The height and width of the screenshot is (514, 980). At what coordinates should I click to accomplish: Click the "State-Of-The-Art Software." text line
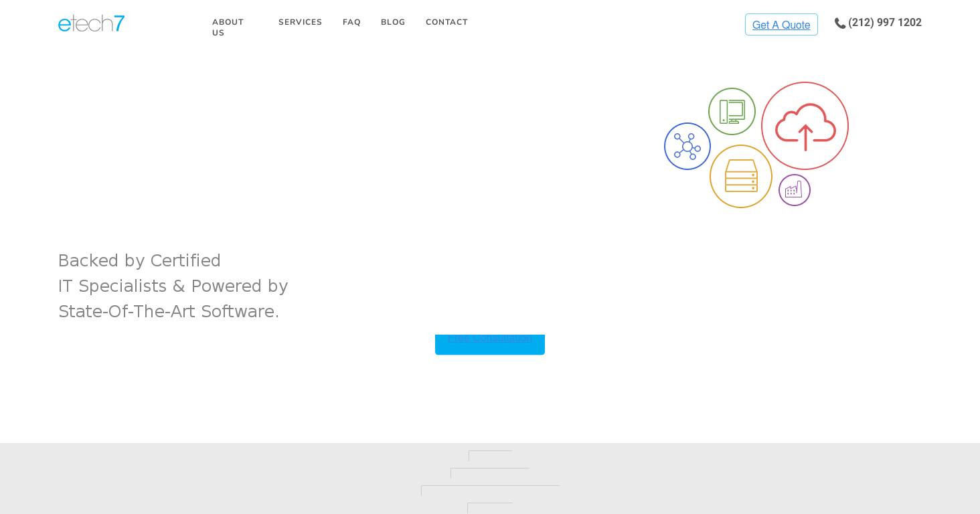(x=169, y=311)
